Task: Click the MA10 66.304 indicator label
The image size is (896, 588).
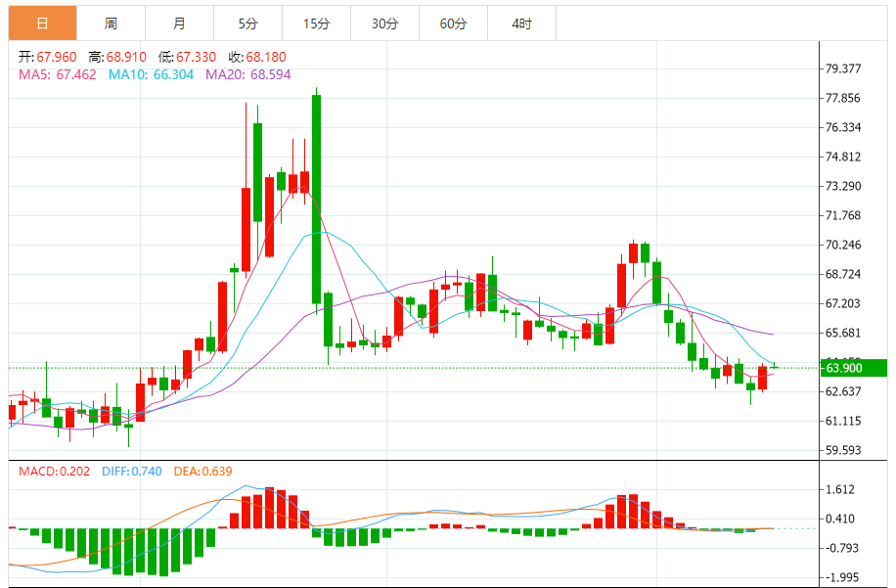Action: (x=151, y=75)
